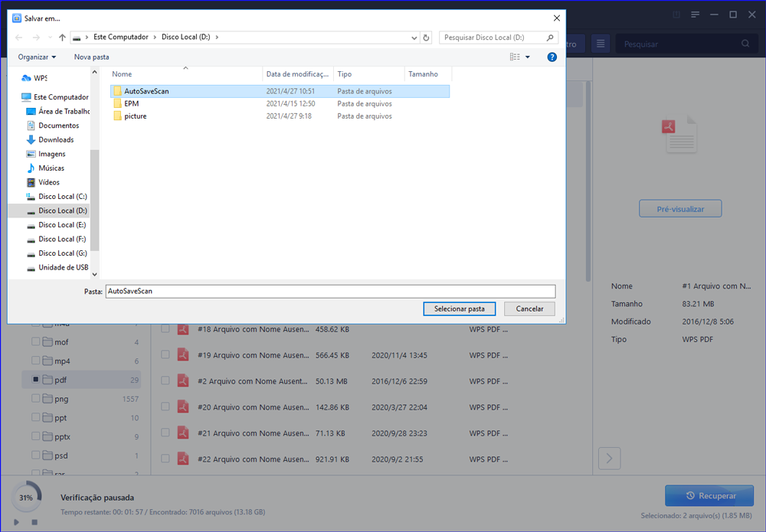Screen dimensions: 766x532
Task: Open the recovery window hamburger menu icon
Action: (x=696, y=15)
